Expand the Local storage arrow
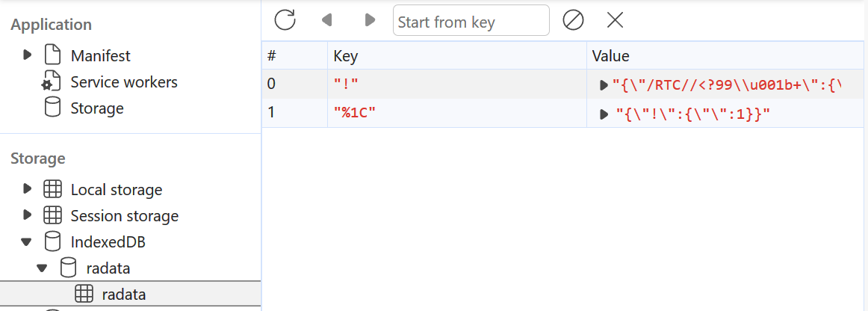Viewport: 868px width, 311px height. tap(28, 190)
